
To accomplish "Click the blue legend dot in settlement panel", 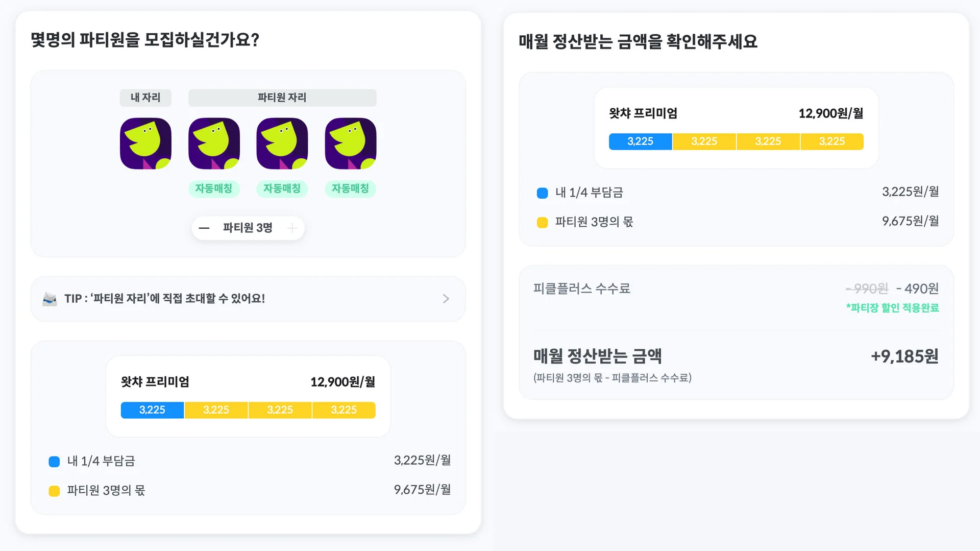I will (x=542, y=193).
